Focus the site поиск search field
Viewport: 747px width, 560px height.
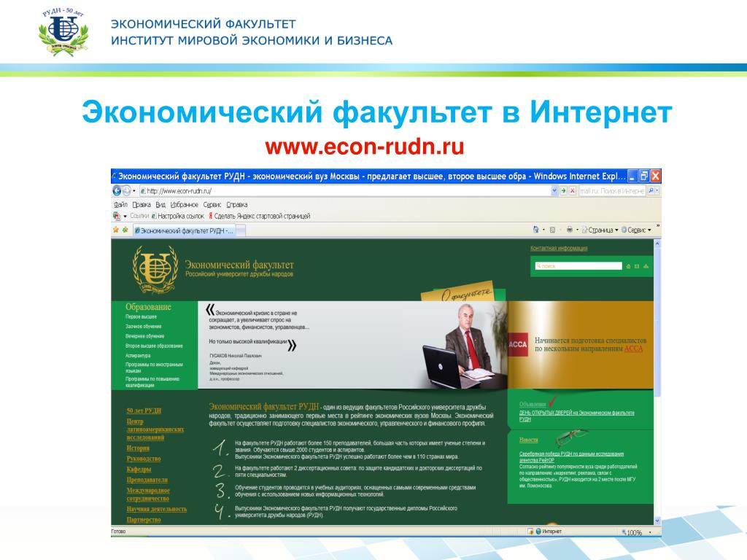pyautogui.click(x=578, y=266)
